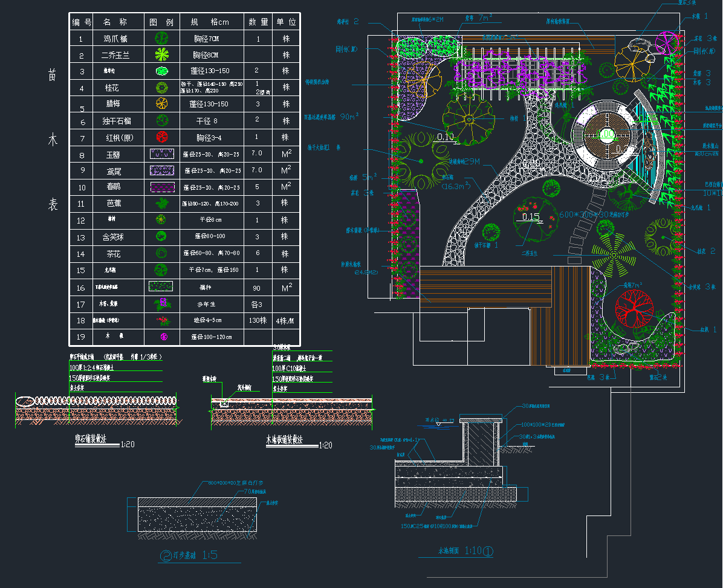Image resolution: width=723 pixels, height=588 pixels.
Task: Click the orange 腊梅 symbol in the table
Action: [x=161, y=103]
